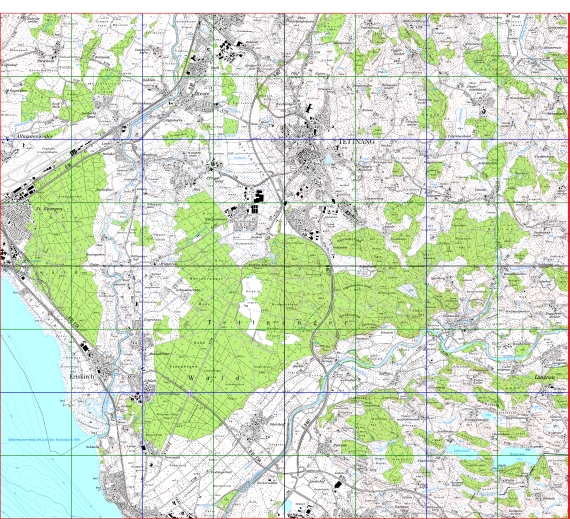This screenshot has width=570, height=519.
Task: Click the TETTNANG town label
Action: click(x=356, y=142)
